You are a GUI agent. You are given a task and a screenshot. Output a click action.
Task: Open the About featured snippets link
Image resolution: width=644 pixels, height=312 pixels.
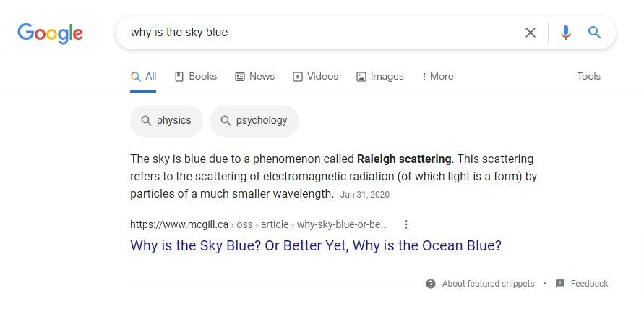[488, 284]
